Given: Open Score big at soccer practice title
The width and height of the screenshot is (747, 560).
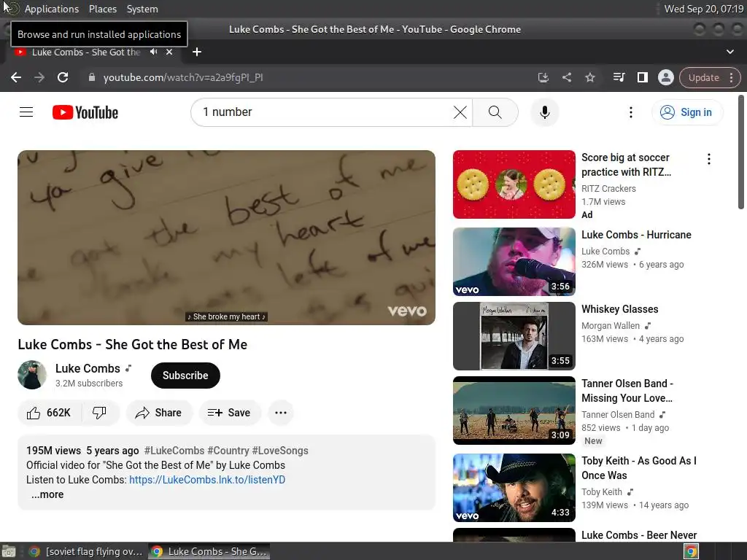Looking at the screenshot, I should [x=626, y=165].
